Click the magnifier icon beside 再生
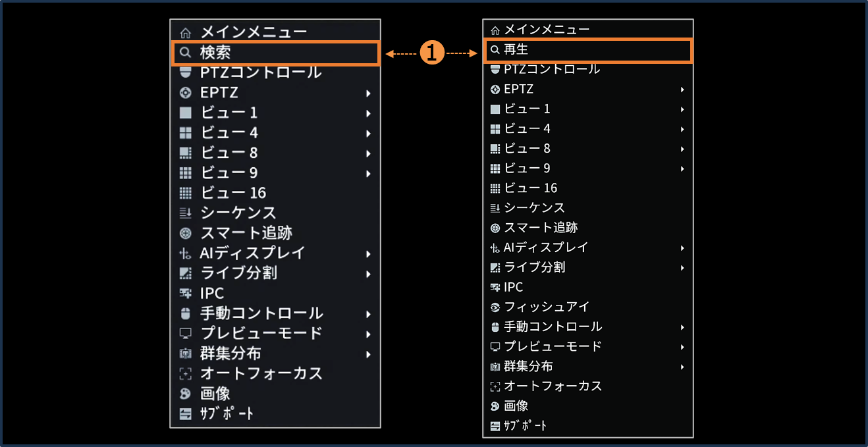Viewport: 868px width, 447px height. click(495, 50)
